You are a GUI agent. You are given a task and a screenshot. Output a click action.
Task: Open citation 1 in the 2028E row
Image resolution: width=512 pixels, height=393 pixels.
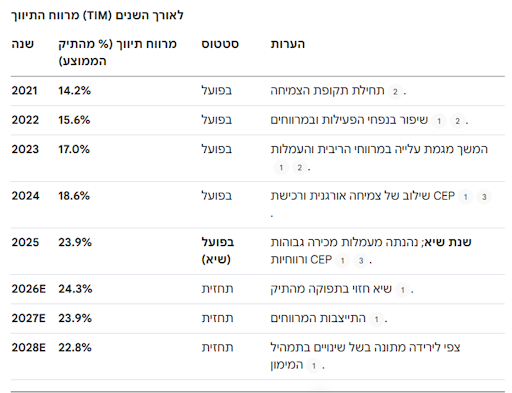[314, 366]
